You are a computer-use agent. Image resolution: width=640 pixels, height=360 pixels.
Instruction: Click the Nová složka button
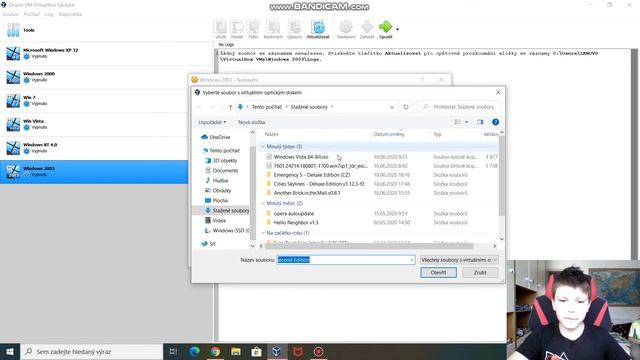[x=251, y=122]
